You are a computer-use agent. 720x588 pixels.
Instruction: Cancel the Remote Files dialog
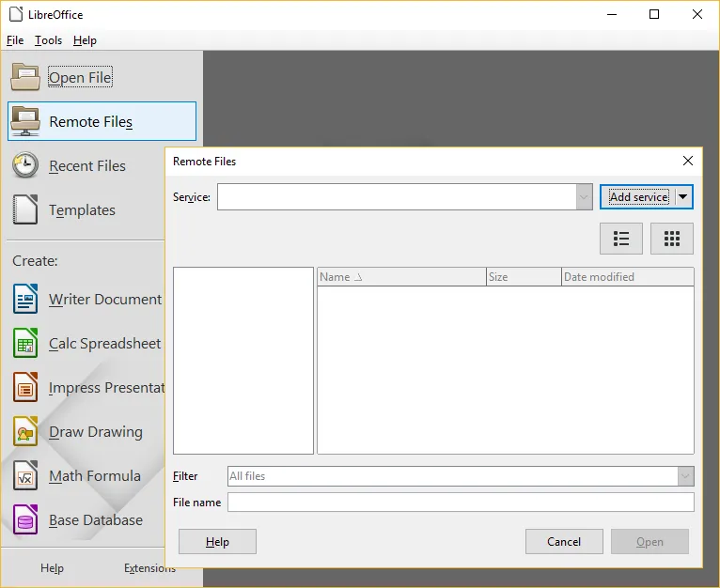click(564, 542)
